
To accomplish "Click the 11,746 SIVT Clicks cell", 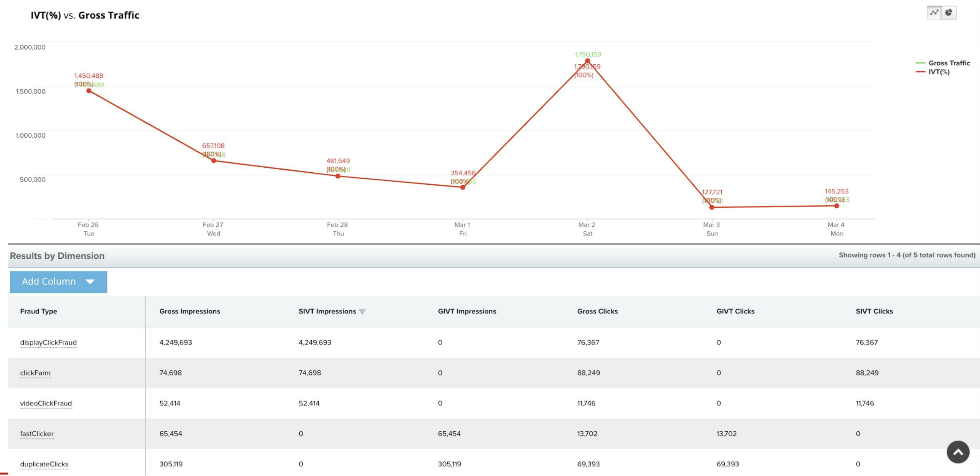I will point(865,403).
